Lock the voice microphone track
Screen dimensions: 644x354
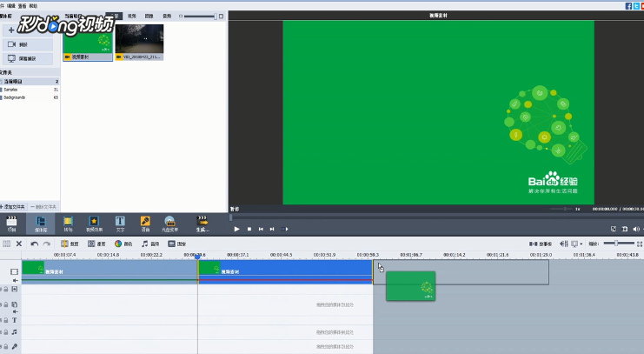pyautogui.click(x=6, y=346)
